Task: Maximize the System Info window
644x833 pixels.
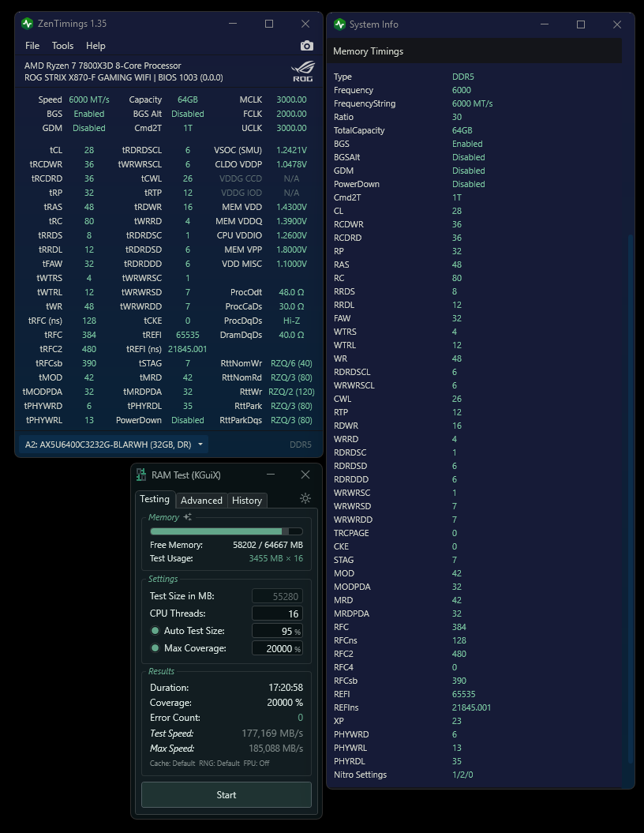Action: (x=581, y=24)
